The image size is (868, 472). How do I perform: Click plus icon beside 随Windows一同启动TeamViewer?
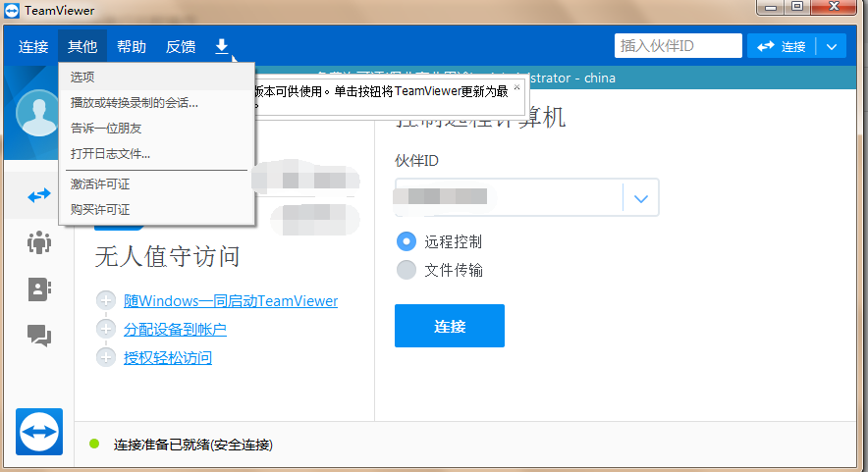[x=106, y=300]
